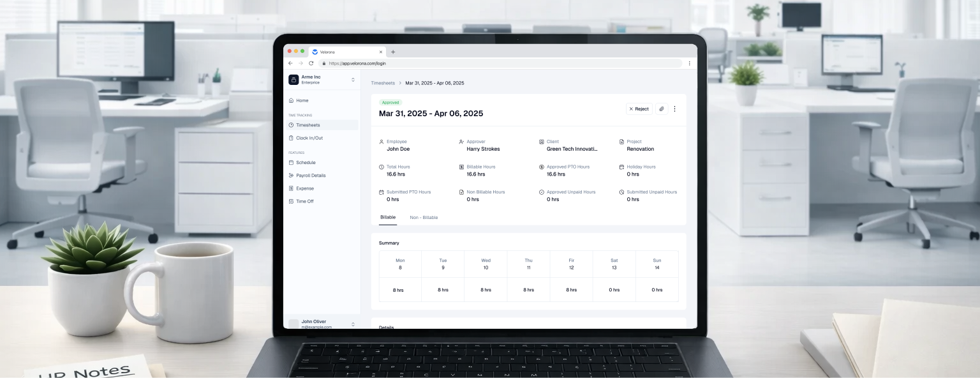Open the timesheet three-dot options menu
Viewport: 980px width, 378px height.
[x=674, y=109]
